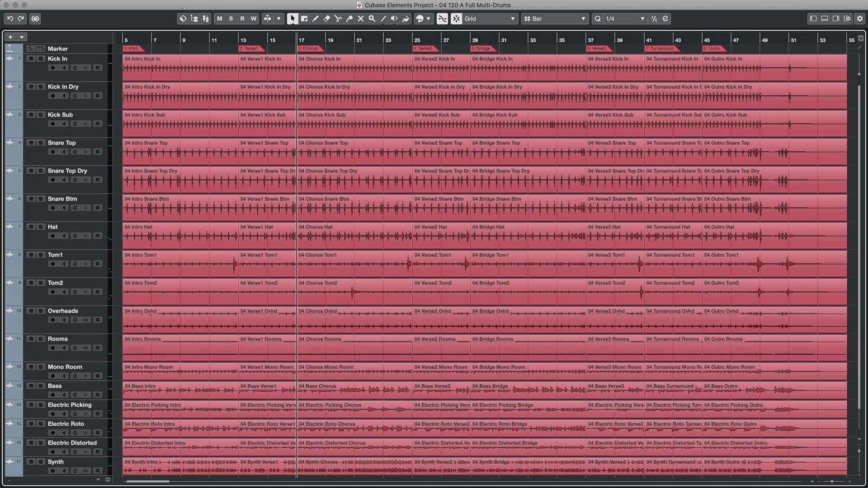Viewport: 868px width, 488px height.
Task: Enable monitor on Tom1 track
Action: tap(64, 264)
